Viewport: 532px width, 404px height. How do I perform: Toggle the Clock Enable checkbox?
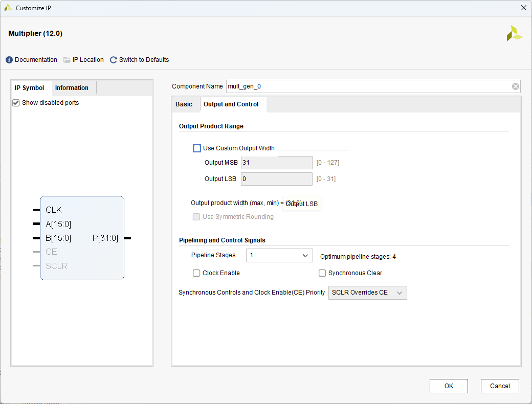coord(196,273)
